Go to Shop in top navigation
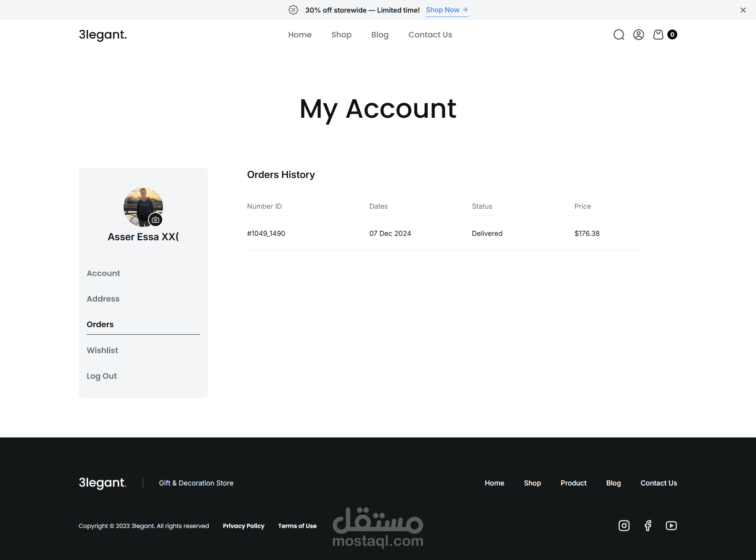Viewport: 756px width, 560px height. [341, 35]
